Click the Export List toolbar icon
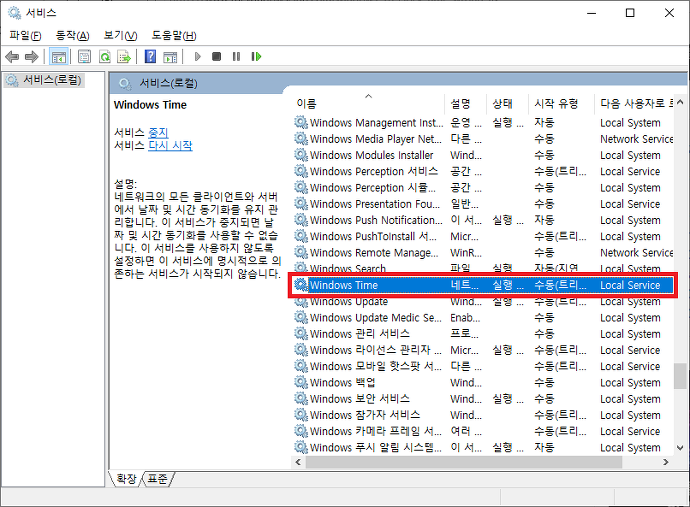Viewport: 690px width, 507px height. point(125,57)
